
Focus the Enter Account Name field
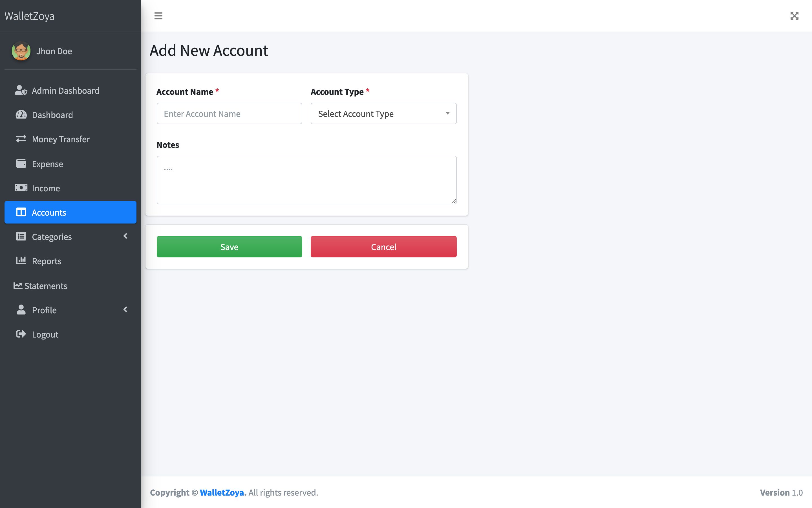click(x=229, y=113)
